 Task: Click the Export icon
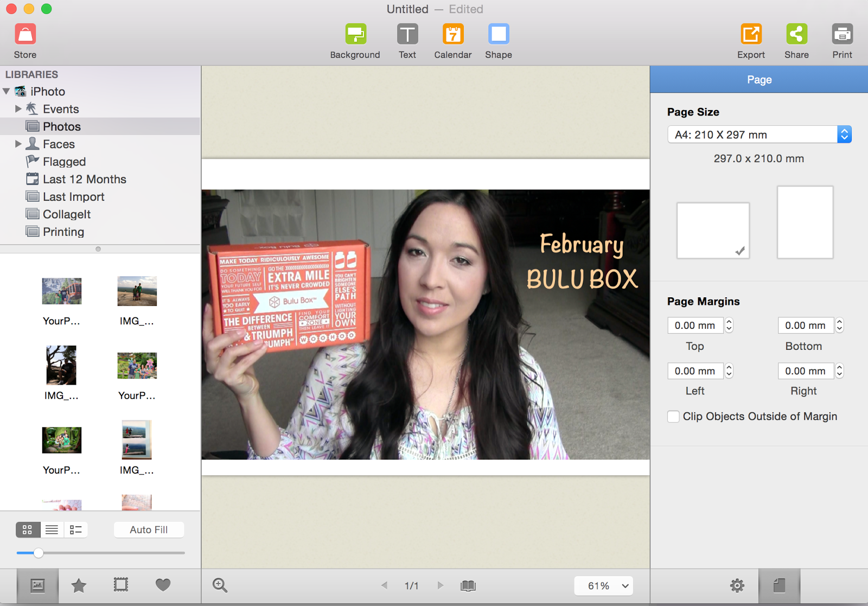(751, 34)
